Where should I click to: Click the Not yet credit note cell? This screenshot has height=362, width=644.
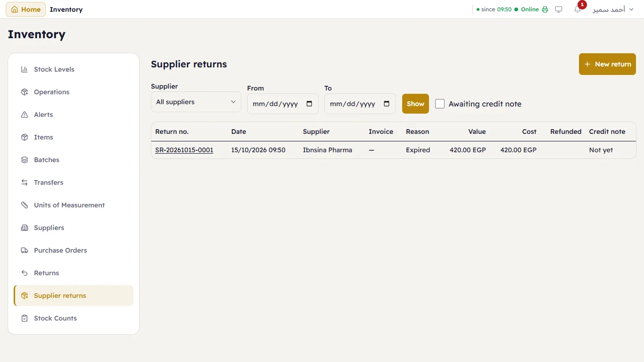point(601,150)
